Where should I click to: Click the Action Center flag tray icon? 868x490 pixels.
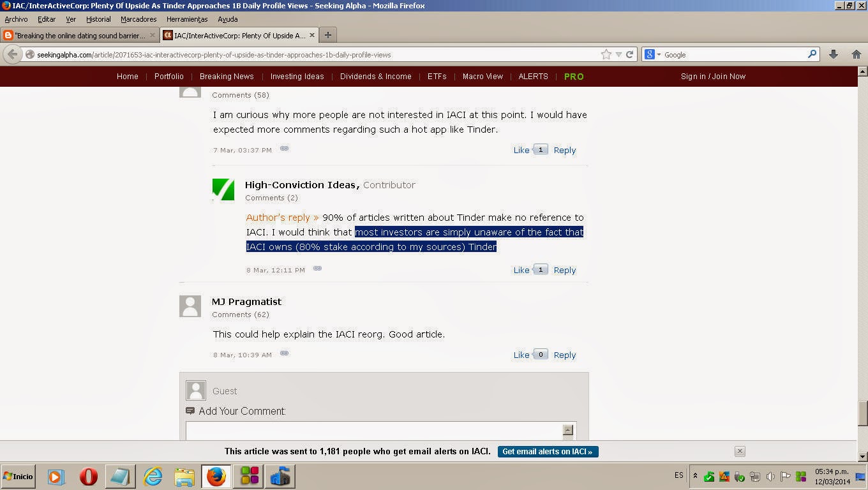pyautogui.click(x=786, y=477)
